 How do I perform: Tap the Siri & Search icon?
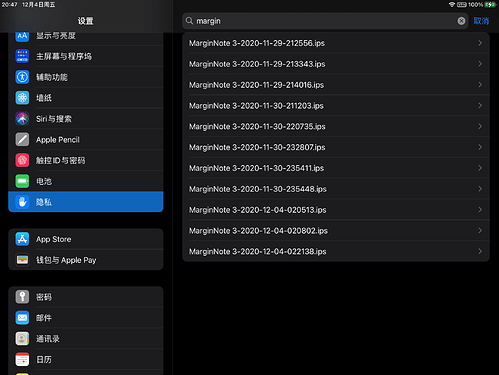22,119
